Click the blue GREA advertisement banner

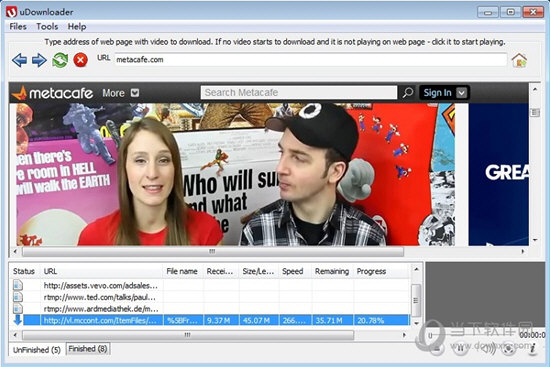coord(498,174)
